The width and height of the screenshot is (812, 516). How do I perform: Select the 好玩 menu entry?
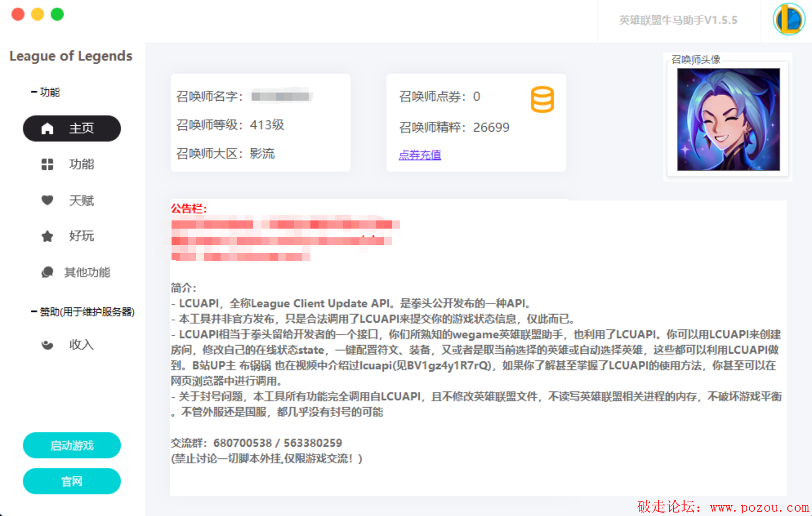pyautogui.click(x=82, y=236)
